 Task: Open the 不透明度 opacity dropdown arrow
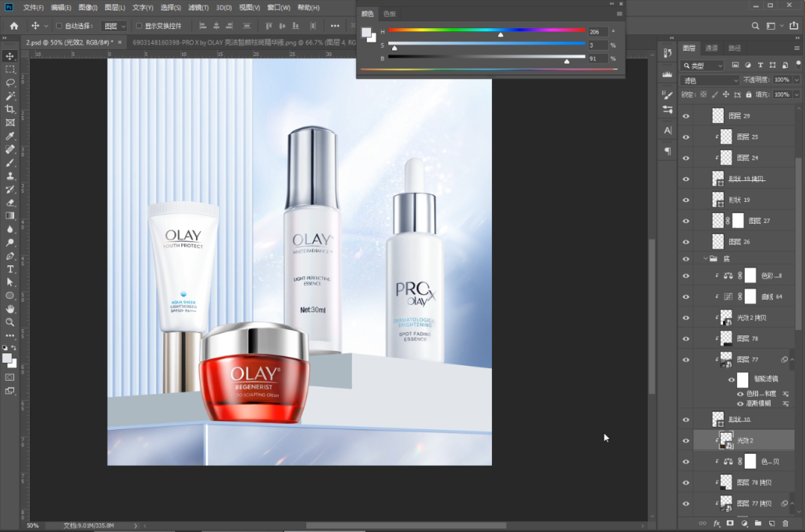[796, 80]
